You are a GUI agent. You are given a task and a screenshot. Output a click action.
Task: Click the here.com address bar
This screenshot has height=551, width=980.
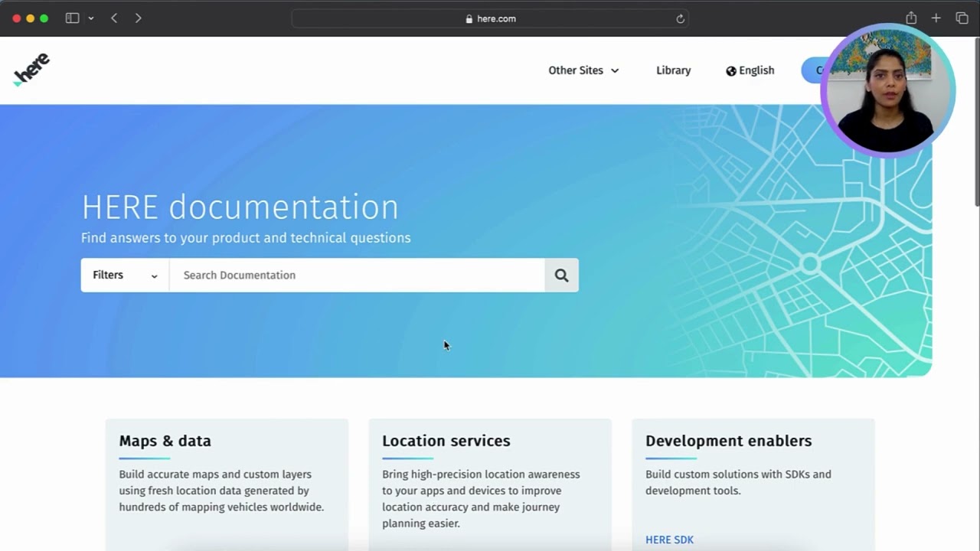490,18
